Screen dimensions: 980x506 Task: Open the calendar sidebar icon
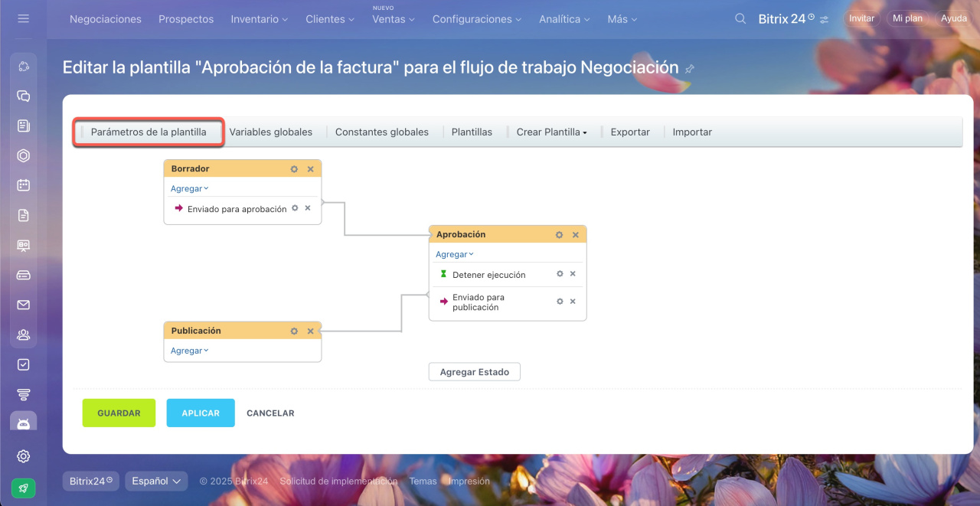(x=24, y=185)
